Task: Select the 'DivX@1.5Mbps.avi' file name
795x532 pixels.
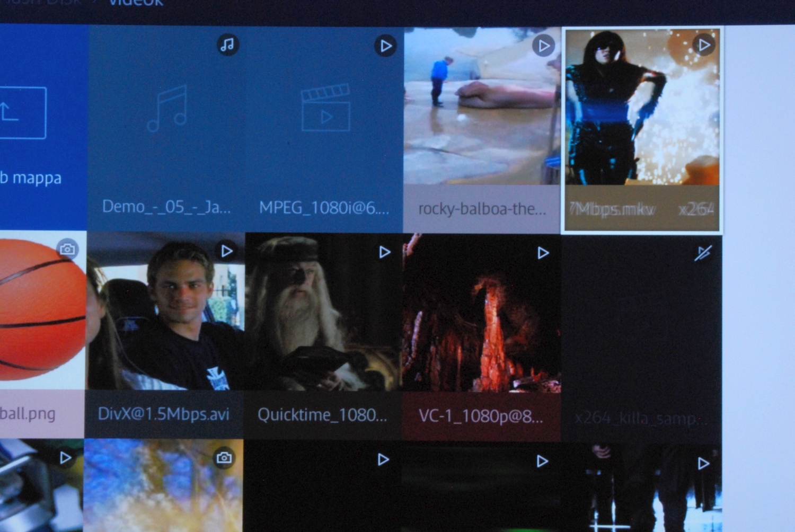Action: 164,414
